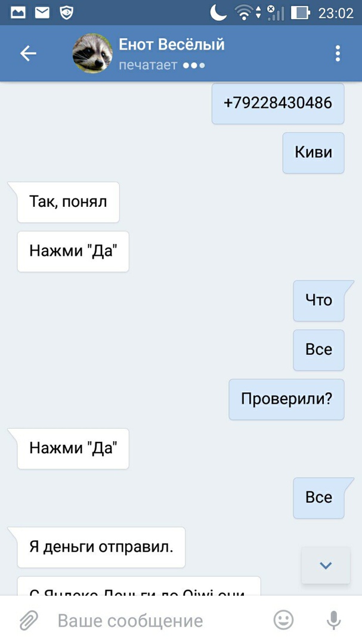Tap the phone number +79228430486 message

click(x=278, y=103)
